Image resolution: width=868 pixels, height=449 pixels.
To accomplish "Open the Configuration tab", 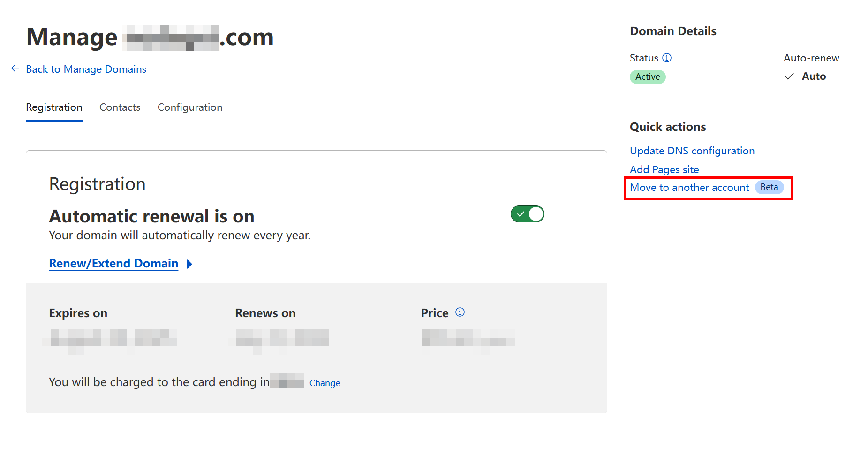I will 189,107.
